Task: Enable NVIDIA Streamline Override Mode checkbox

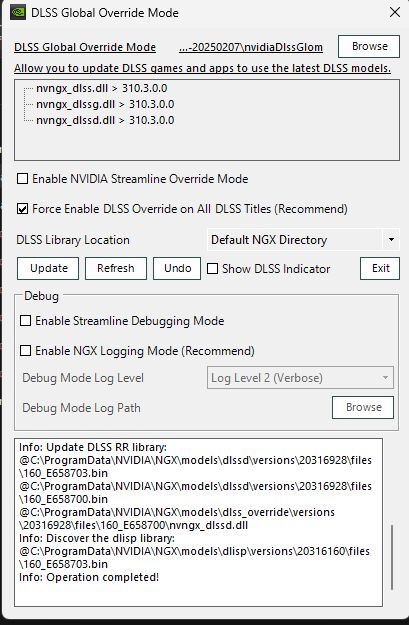Action: click(23, 179)
